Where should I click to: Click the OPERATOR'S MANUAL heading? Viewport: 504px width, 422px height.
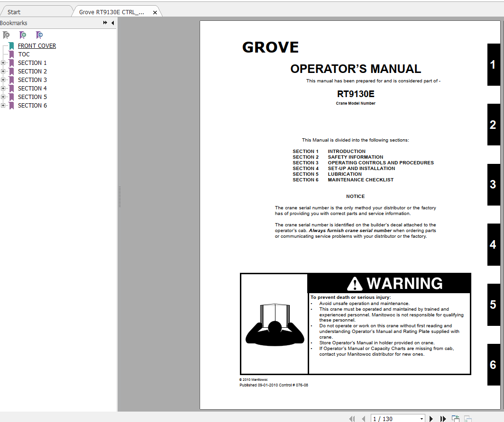click(356, 69)
